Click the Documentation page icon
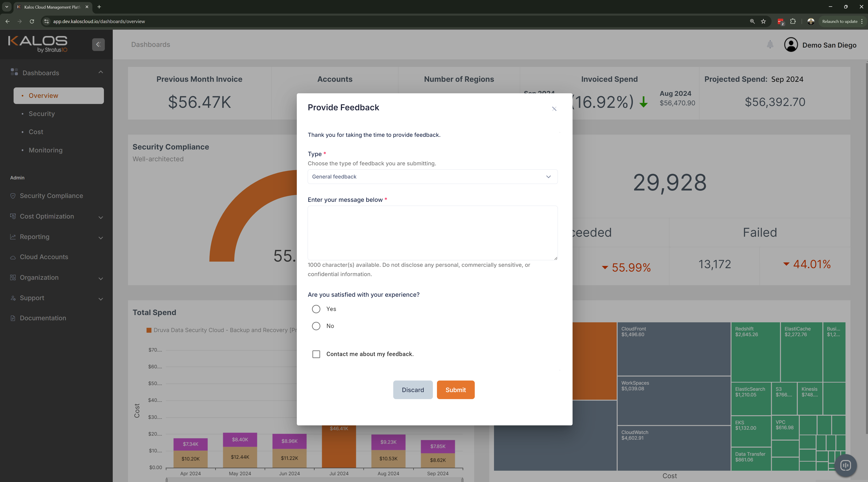The width and height of the screenshot is (868, 482). click(x=13, y=318)
